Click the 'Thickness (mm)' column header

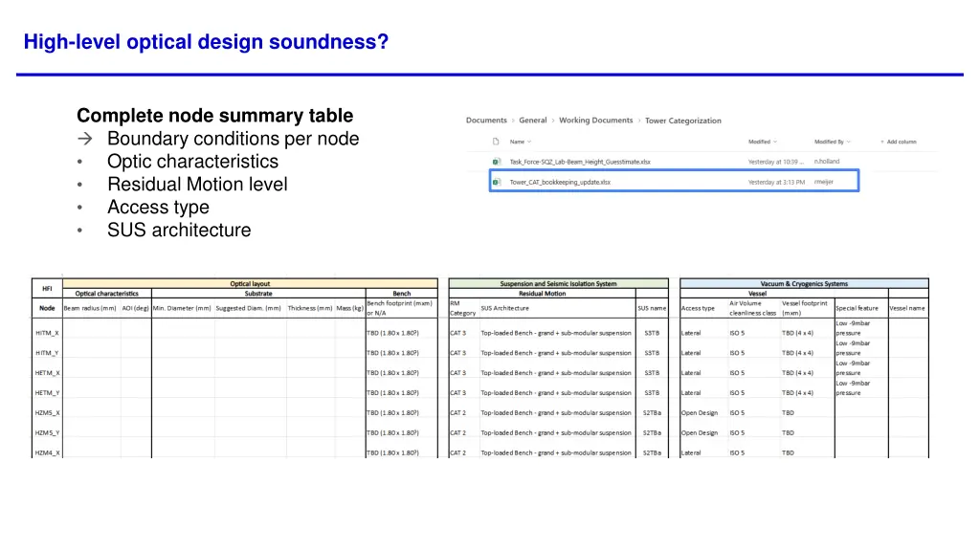pos(310,308)
